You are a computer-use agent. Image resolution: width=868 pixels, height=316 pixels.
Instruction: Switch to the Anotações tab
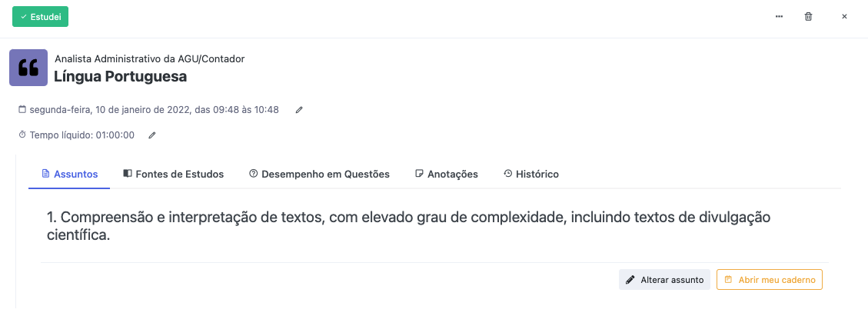[x=446, y=175]
